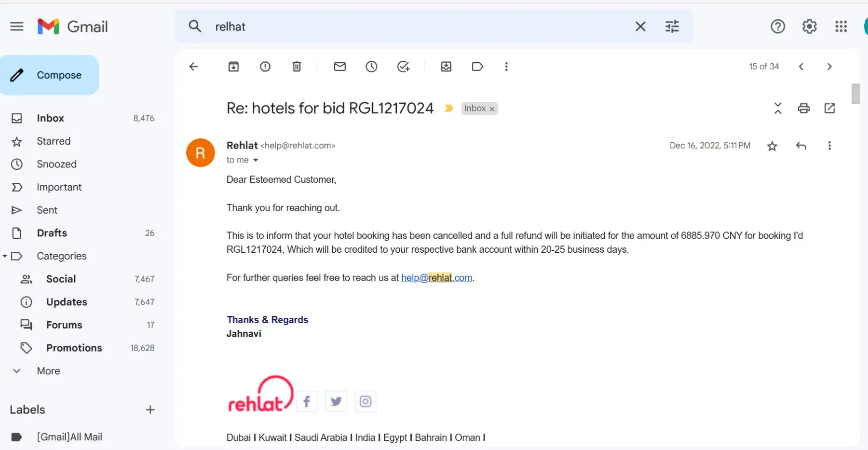Open Rehlat's Instagram icon link
The image size is (868, 450).
point(366,401)
